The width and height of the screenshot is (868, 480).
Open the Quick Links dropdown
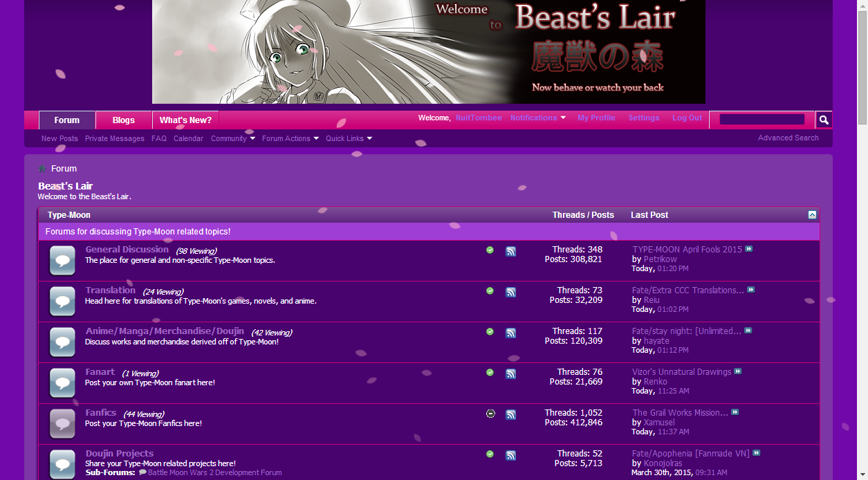349,138
